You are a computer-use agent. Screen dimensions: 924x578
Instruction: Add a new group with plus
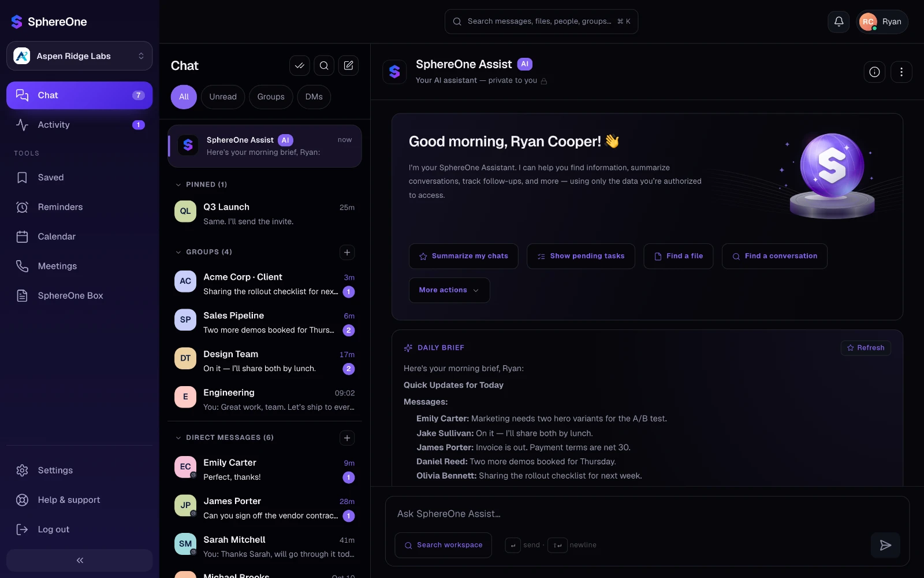(x=347, y=252)
